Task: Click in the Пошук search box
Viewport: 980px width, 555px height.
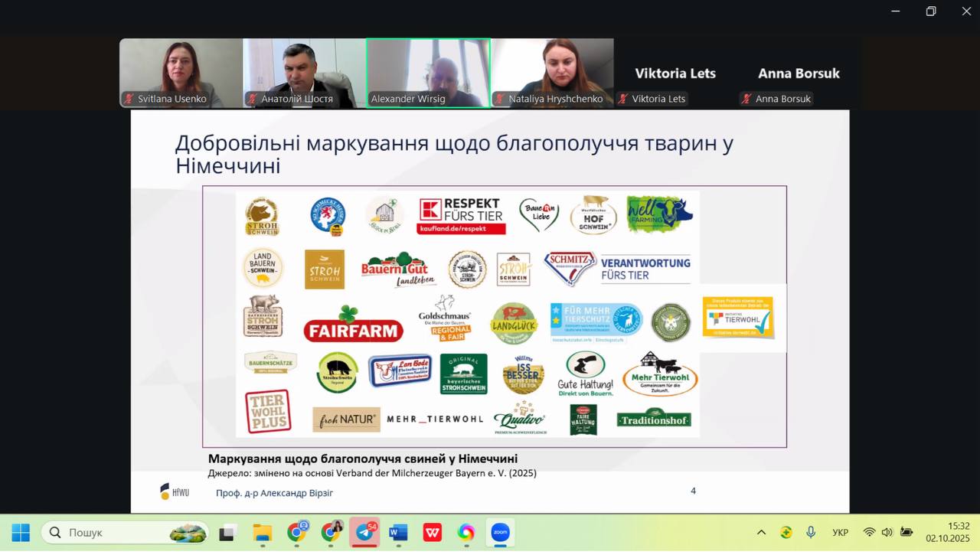Action: tap(115, 533)
